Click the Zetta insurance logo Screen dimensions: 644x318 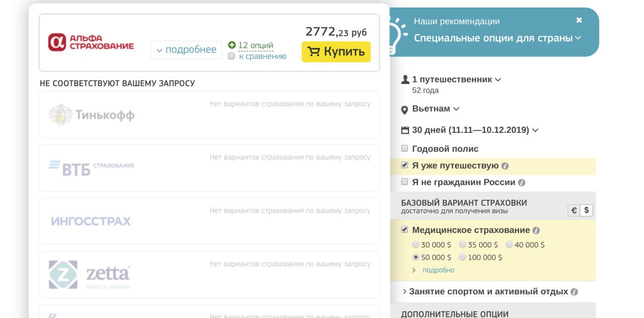(90, 275)
